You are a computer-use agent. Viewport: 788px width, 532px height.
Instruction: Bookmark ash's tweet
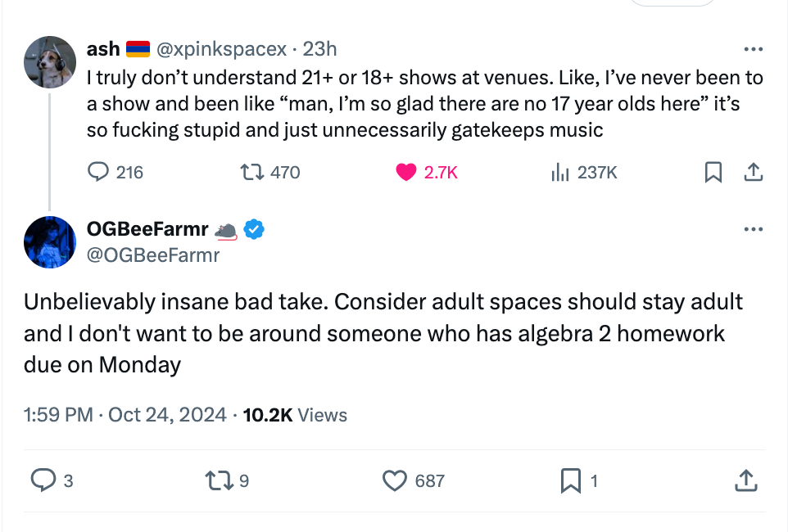coord(713,172)
